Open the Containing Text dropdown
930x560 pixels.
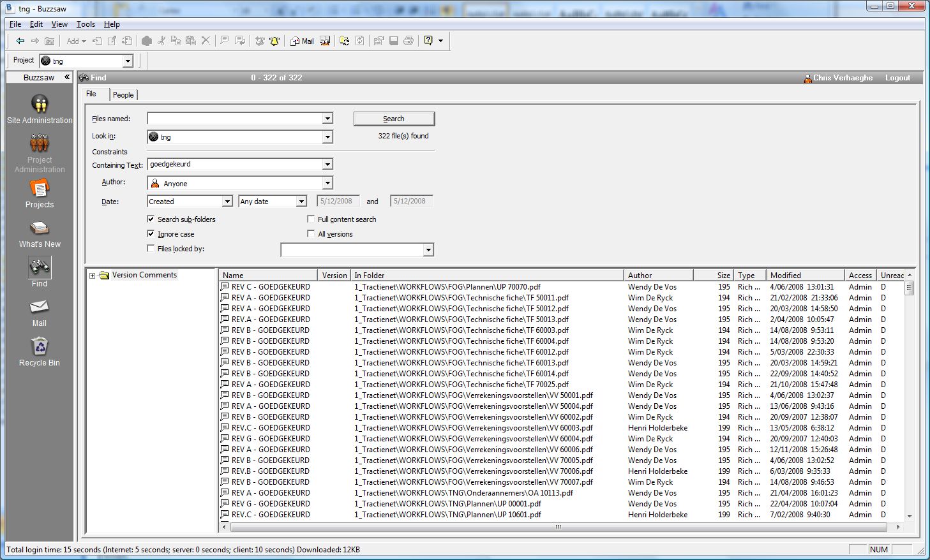tap(327, 165)
